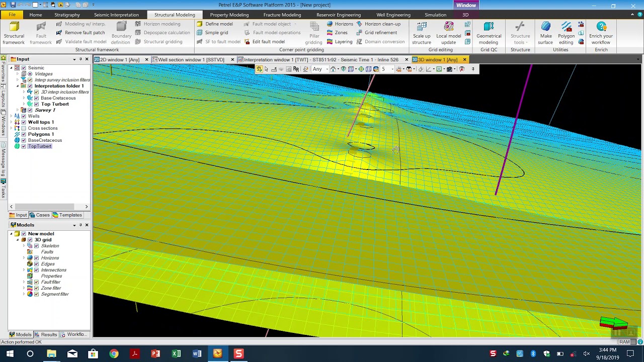The width and height of the screenshot is (644, 362).
Task: Open Scale up structure tool
Action: 422,33
